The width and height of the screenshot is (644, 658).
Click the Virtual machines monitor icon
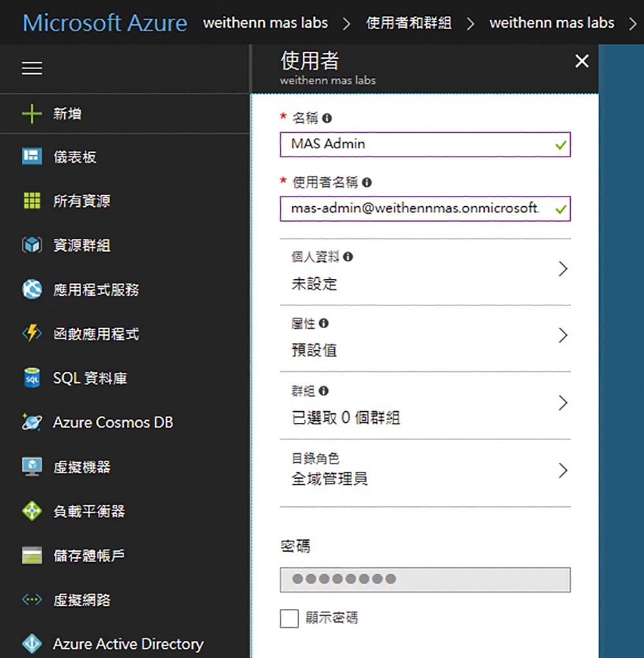coord(32,467)
